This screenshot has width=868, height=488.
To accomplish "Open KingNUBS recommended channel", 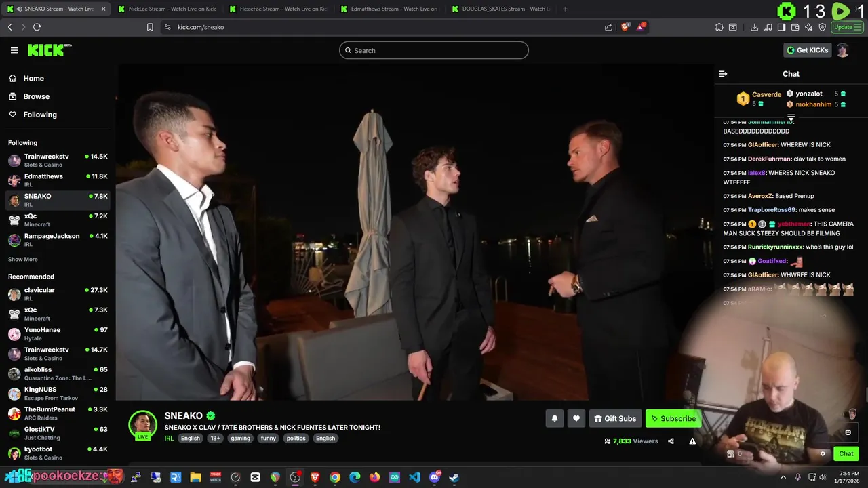I will (58, 394).
